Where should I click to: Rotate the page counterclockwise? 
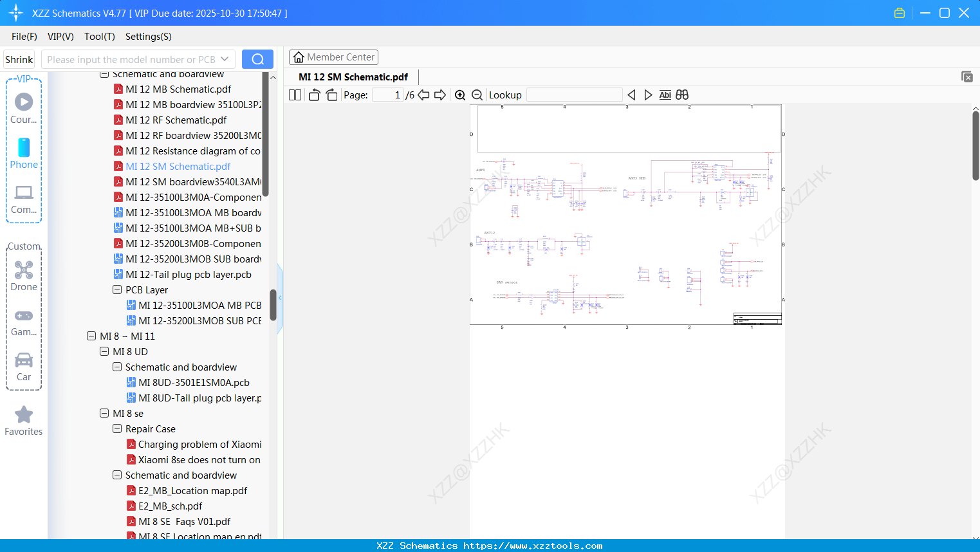click(x=314, y=95)
